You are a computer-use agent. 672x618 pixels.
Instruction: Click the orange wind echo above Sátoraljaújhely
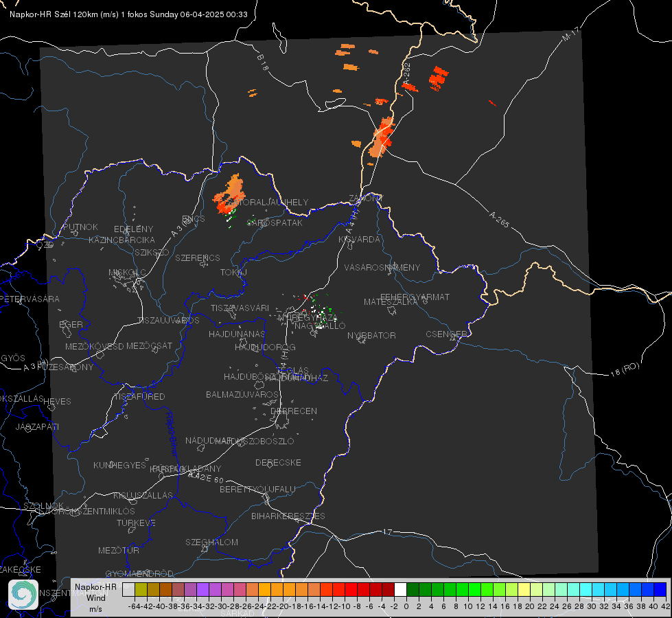tap(229, 194)
